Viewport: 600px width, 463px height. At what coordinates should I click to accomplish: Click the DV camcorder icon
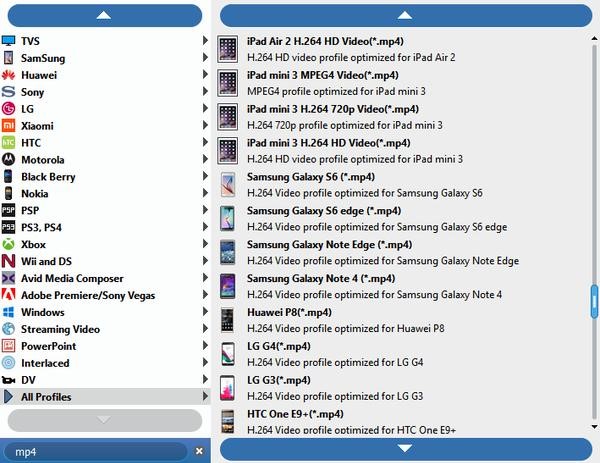8,380
